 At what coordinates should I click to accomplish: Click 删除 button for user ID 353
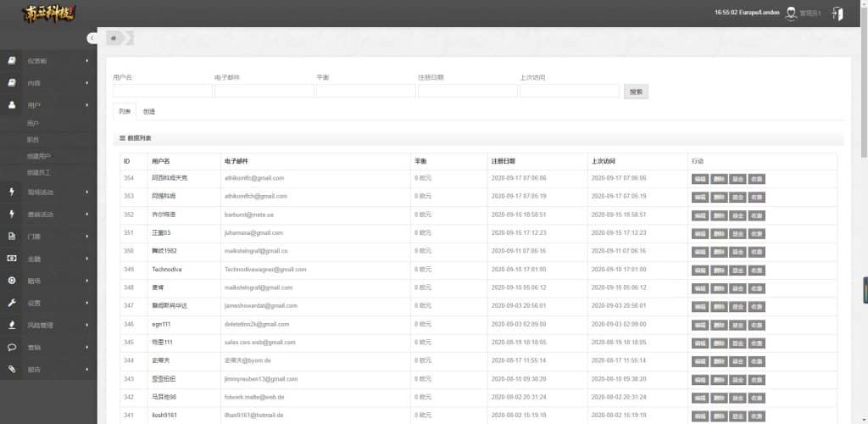[719, 197]
